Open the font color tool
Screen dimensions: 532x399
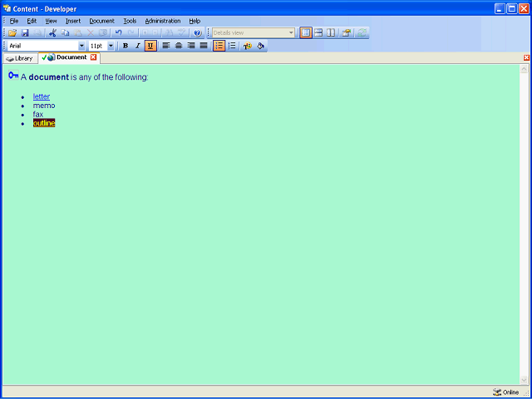coord(248,46)
